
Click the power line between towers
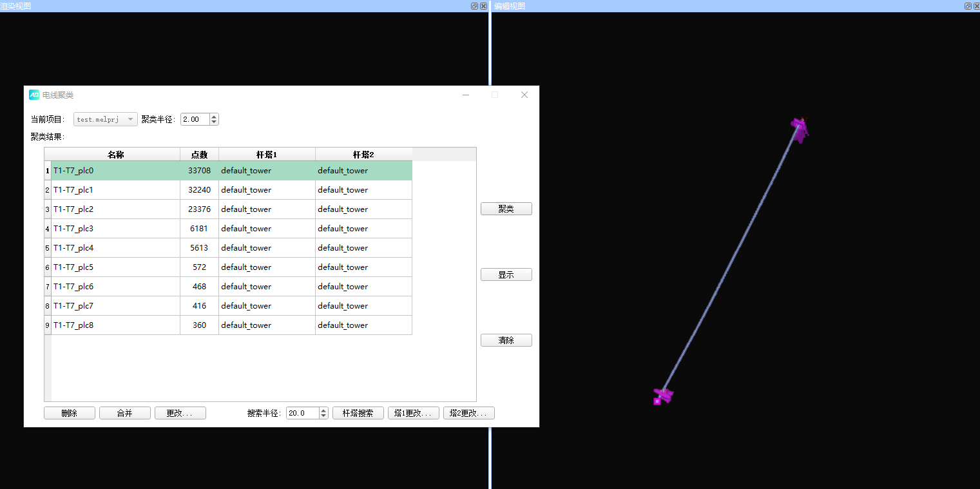coord(731,261)
